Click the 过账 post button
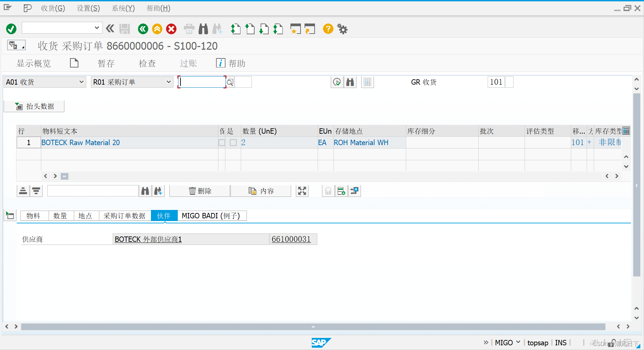The width and height of the screenshot is (644, 350). point(188,63)
